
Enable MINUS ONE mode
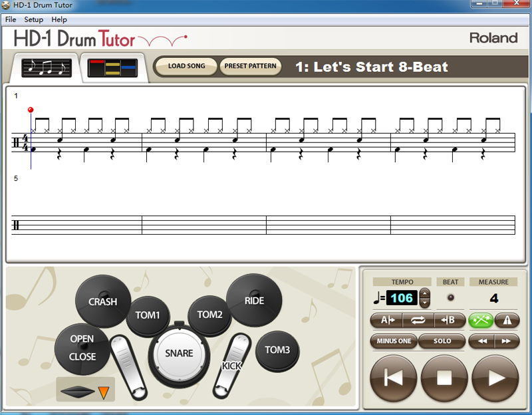coord(394,341)
